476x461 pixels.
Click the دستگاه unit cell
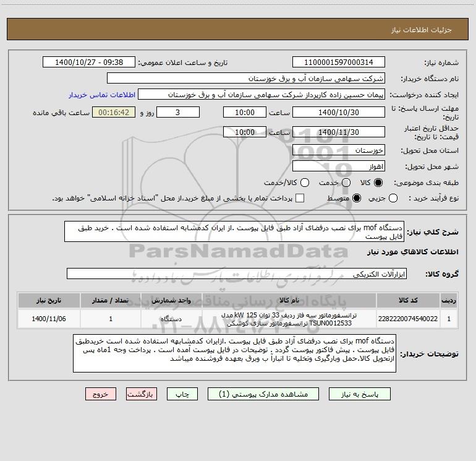click(171, 319)
